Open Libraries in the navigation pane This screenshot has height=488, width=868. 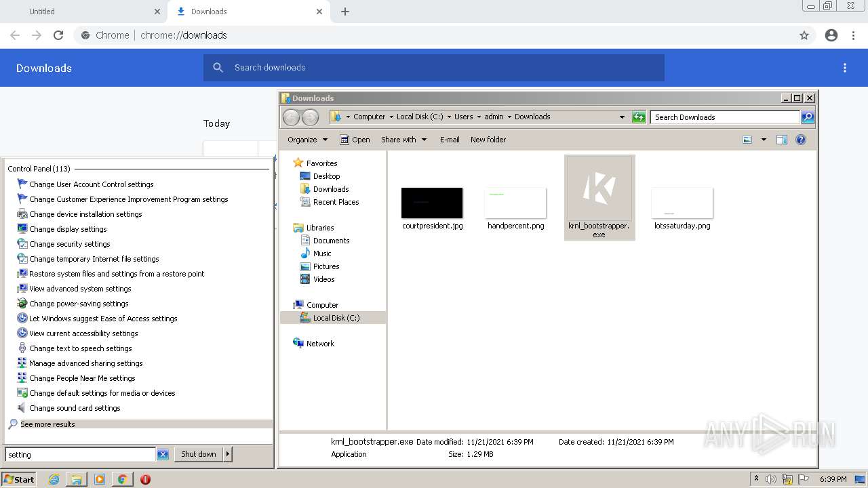coord(319,228)
